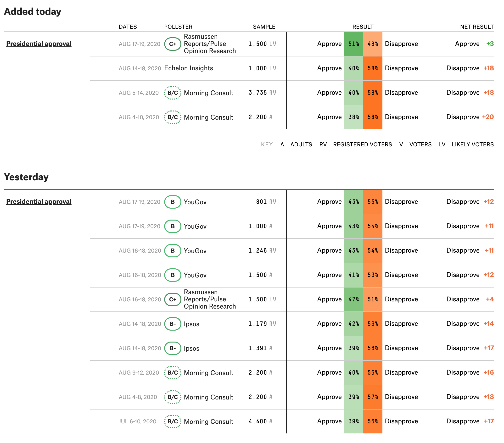Click the AUG 9-12, 2020 date
The height and width of the screenshot is (443, 504).
click(139, 373)
